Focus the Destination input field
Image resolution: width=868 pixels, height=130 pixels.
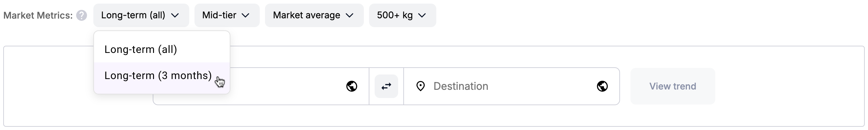pos(512,86)
